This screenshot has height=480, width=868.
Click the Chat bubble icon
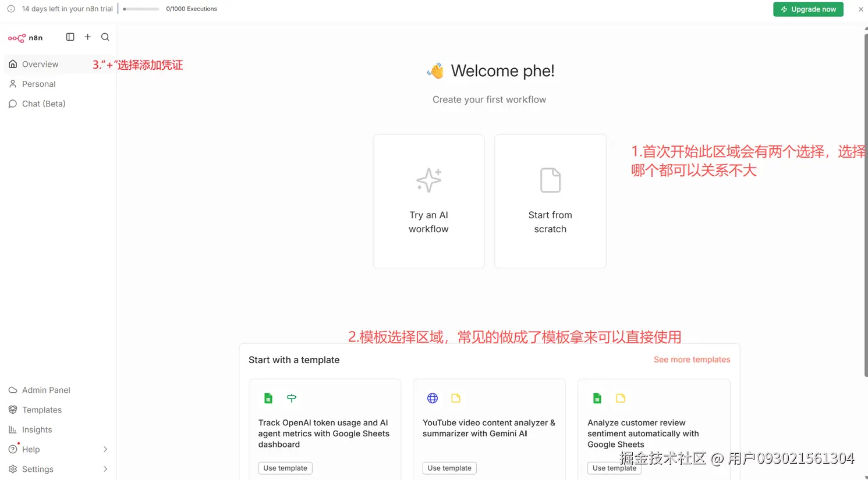pyautogui.click(x=13, y=104)
